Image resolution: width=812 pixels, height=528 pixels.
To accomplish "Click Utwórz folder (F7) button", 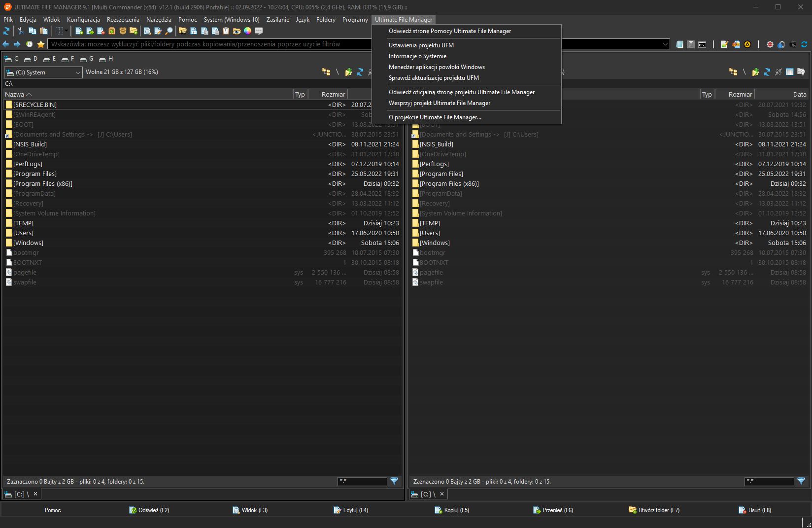I will coord(654,510).
